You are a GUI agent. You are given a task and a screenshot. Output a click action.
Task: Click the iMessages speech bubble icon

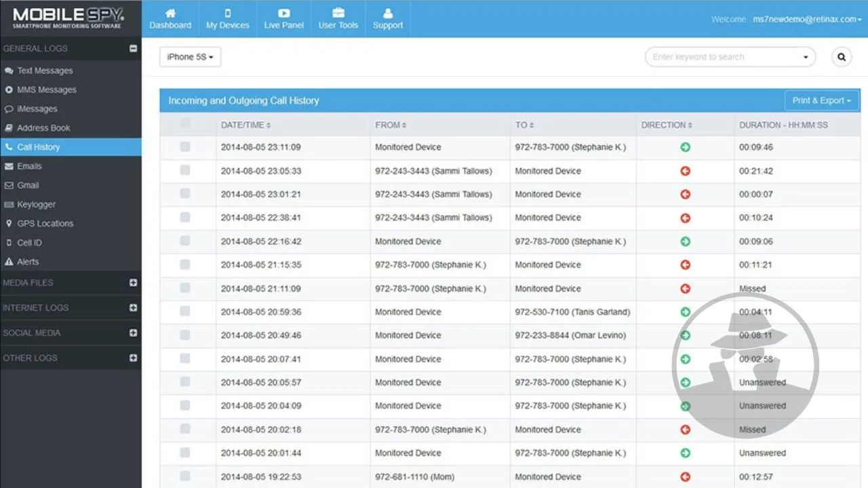[x=9, y=108]
